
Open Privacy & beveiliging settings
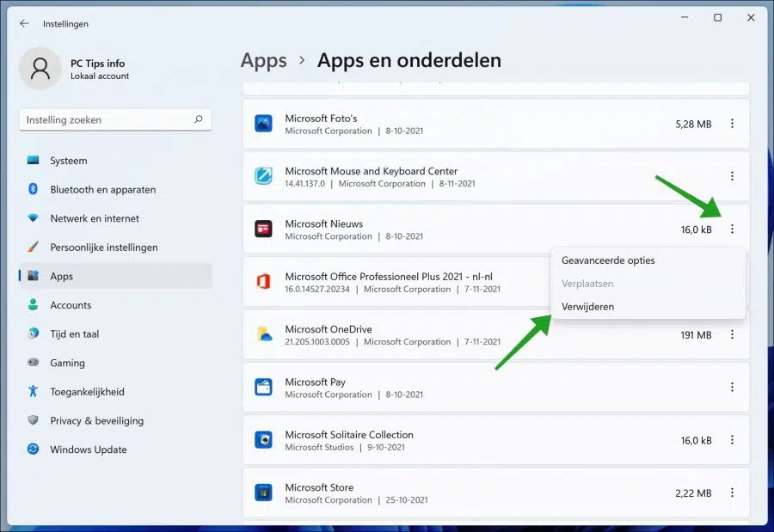coord(115,420)
